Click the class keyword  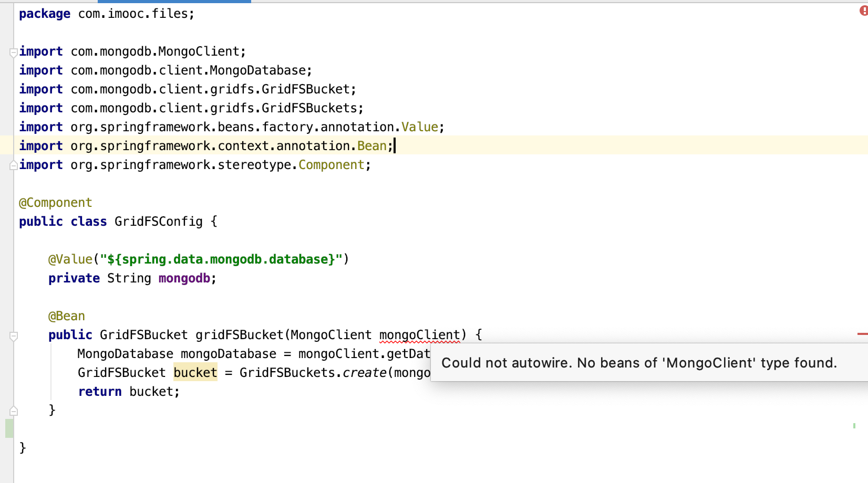click(x=89, y=222)
